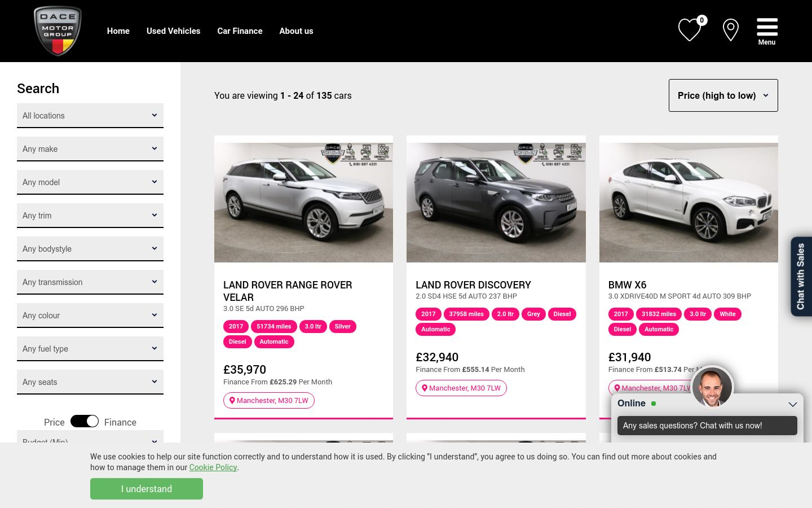This screenshot has width=812, height=508.
Task: Open the Any colour dropdown
Action: point(90,316)
